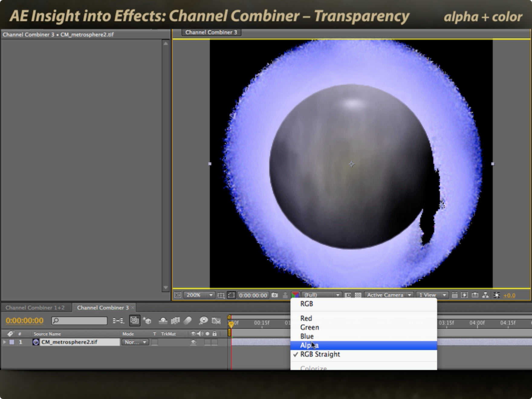
Task: Open the Composition Mini-Flowchart icon
Action: [x=118, y=321]
